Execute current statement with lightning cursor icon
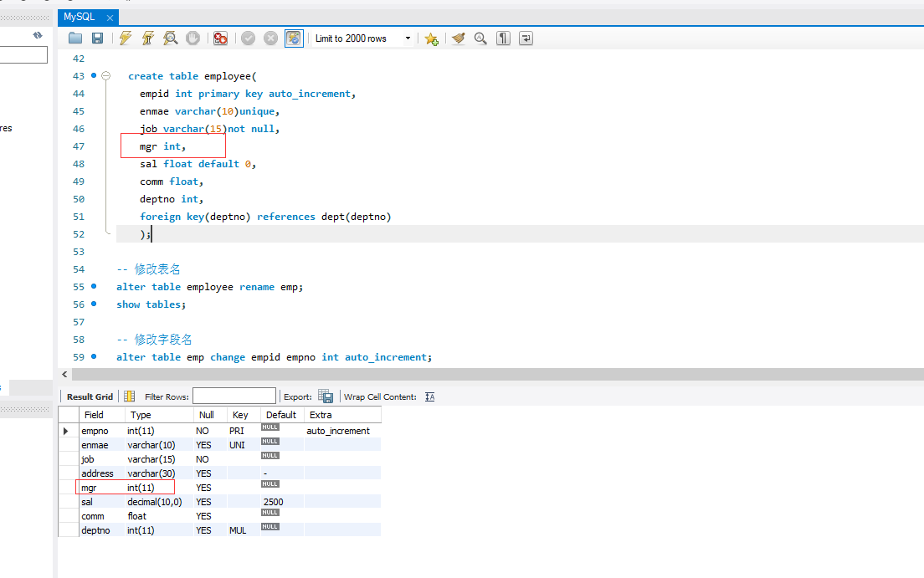 click(148, 38)
